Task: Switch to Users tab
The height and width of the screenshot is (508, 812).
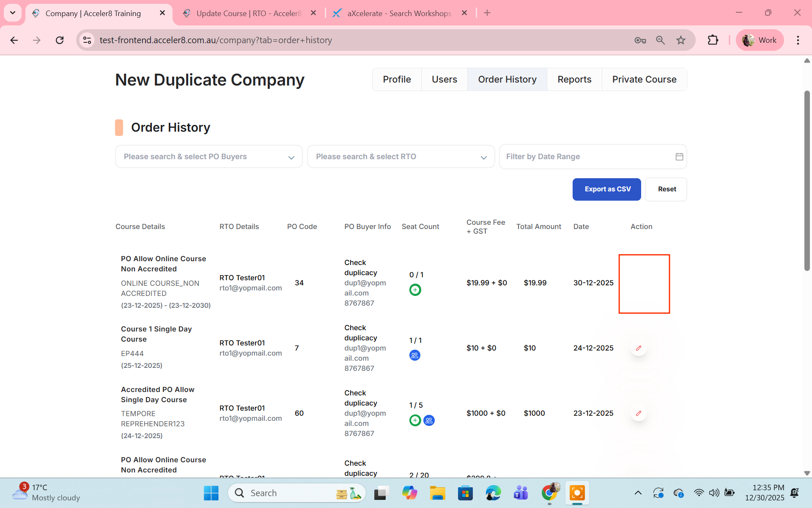Action: point(444,80)
